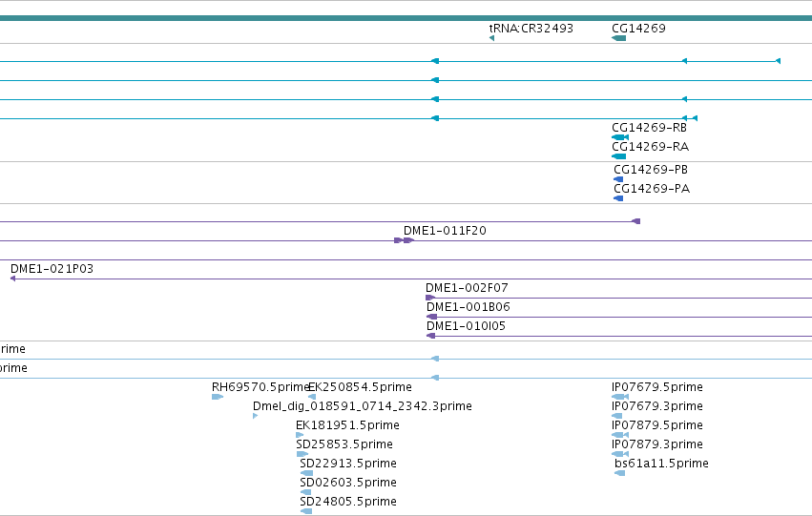Click the CG14269-RB transcript feature glyph

coord(620,137)
